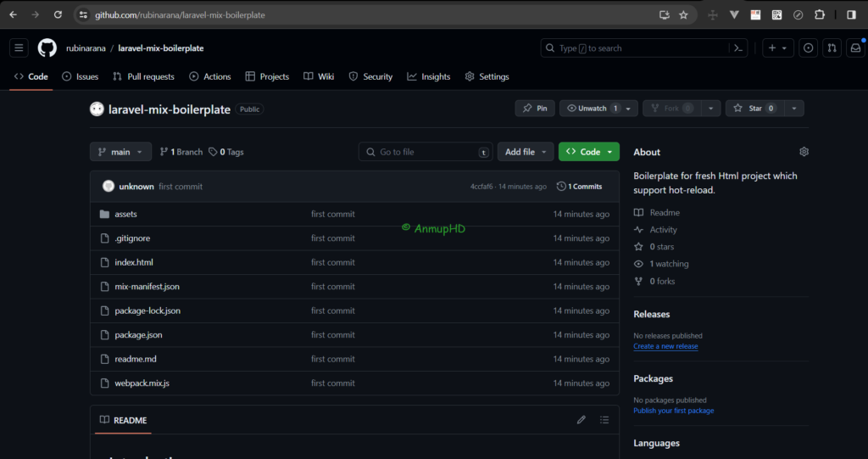Click the About settings gear icon

coord(804,152)
